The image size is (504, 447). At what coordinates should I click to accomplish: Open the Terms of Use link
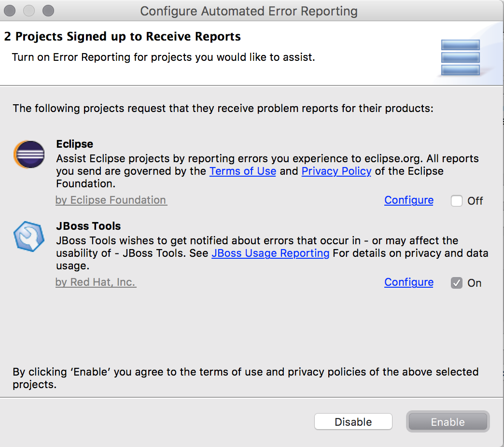(x=242, y=171)
